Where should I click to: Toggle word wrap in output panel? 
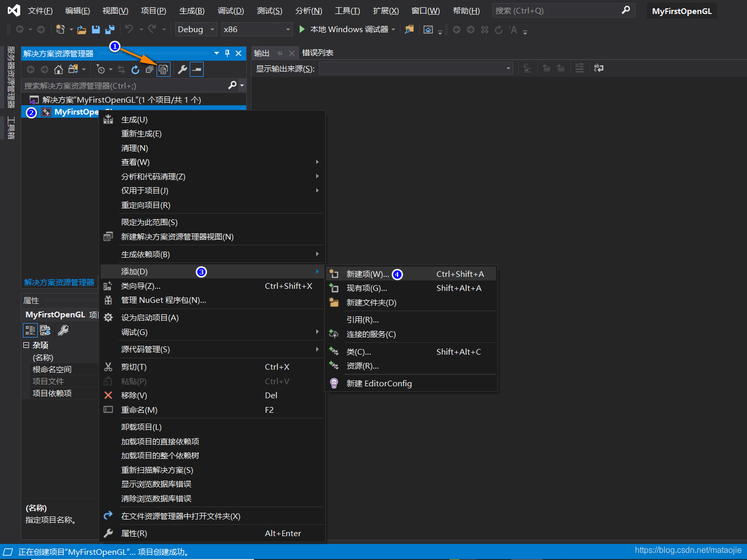tap(599, 68)
